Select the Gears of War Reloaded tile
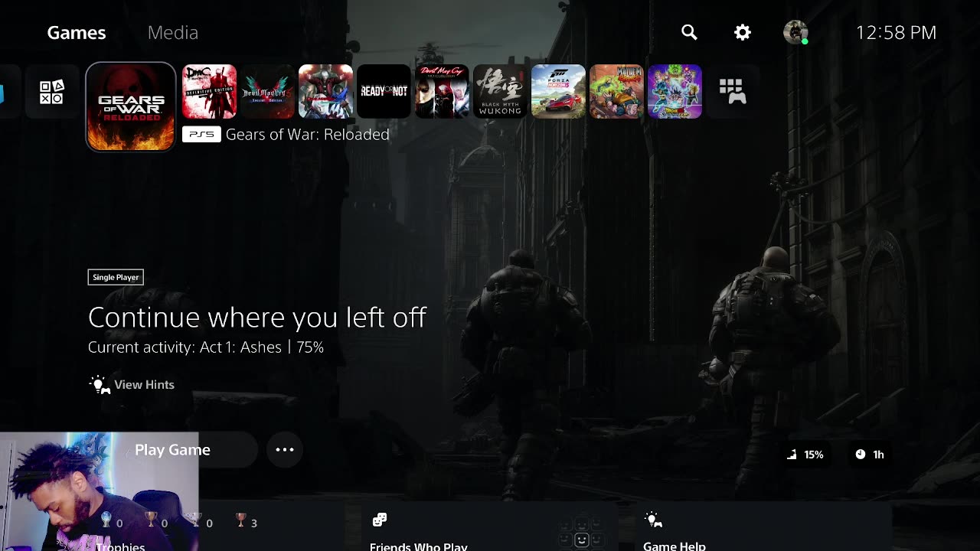 click(131, 106)
